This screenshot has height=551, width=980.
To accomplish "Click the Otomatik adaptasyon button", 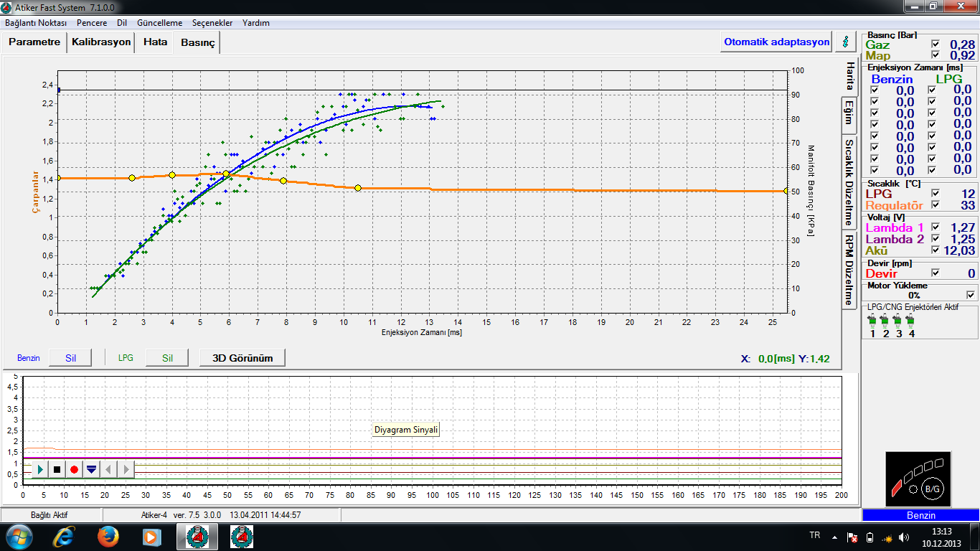I will click(777, 42).
